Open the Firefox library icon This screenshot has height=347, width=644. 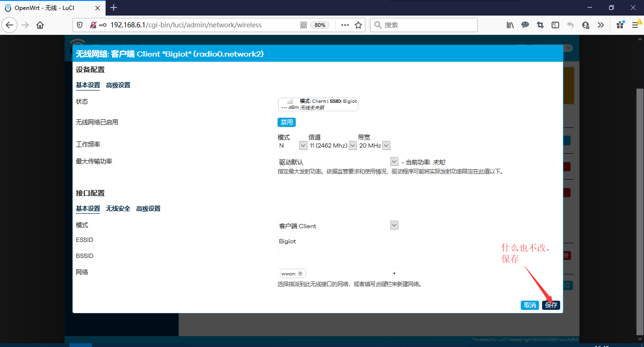[510, 25]
